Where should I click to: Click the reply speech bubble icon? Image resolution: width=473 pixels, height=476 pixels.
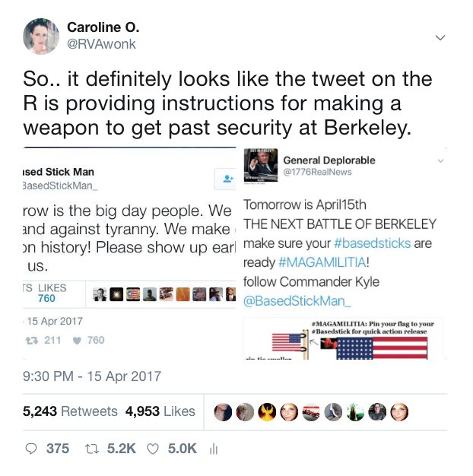[31, 449]
